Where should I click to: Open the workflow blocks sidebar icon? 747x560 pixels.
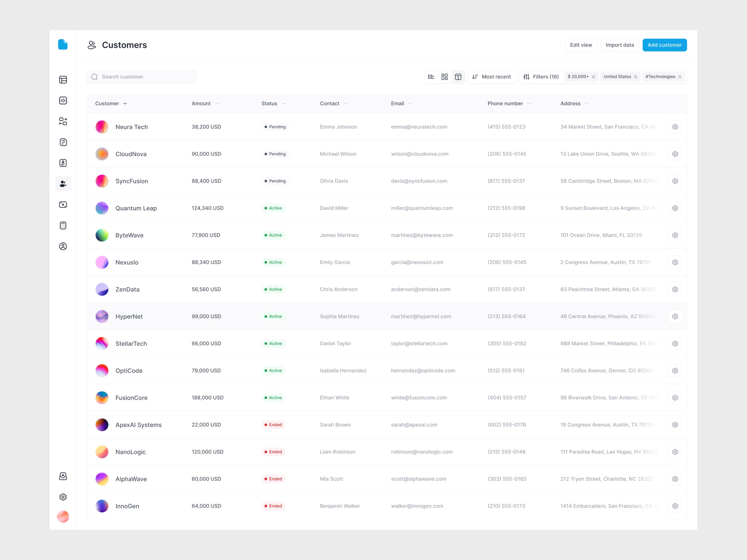pyautogui.click(x=63, y=121)
